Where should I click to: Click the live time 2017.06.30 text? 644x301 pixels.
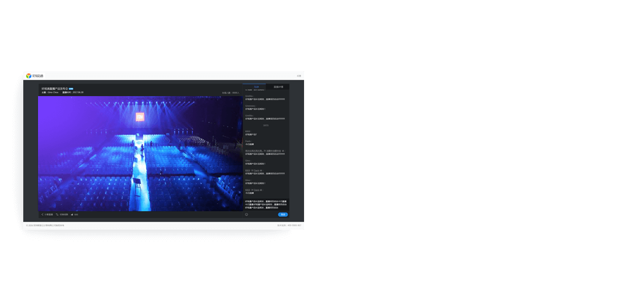[73, 92]
